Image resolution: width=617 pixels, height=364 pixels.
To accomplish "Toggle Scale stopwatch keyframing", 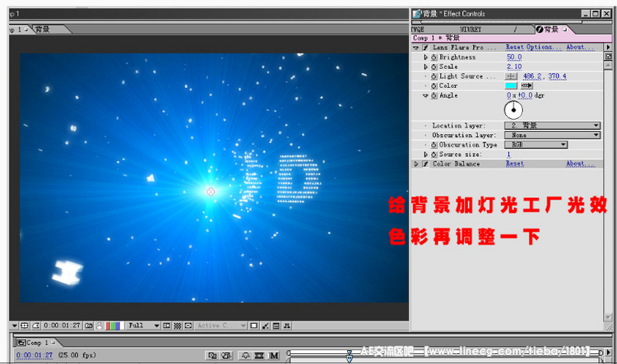I will pyautogui.click(x=434, y=67).
